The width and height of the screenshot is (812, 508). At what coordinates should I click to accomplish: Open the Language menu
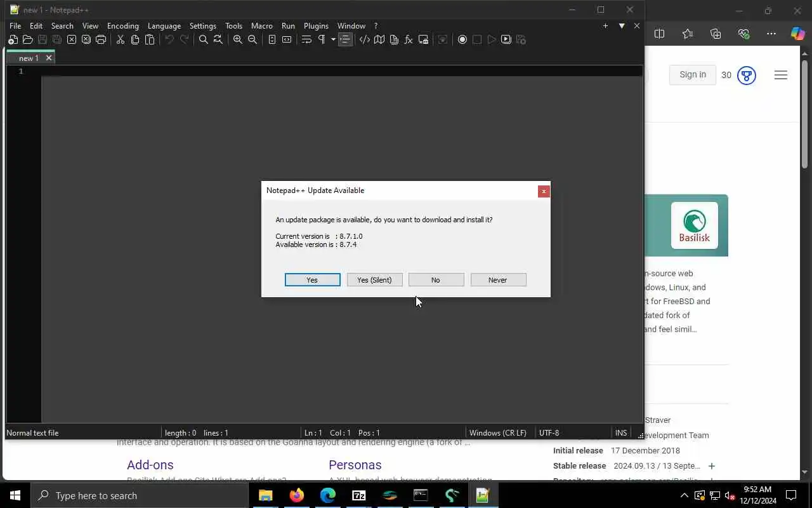pos(164,26)
